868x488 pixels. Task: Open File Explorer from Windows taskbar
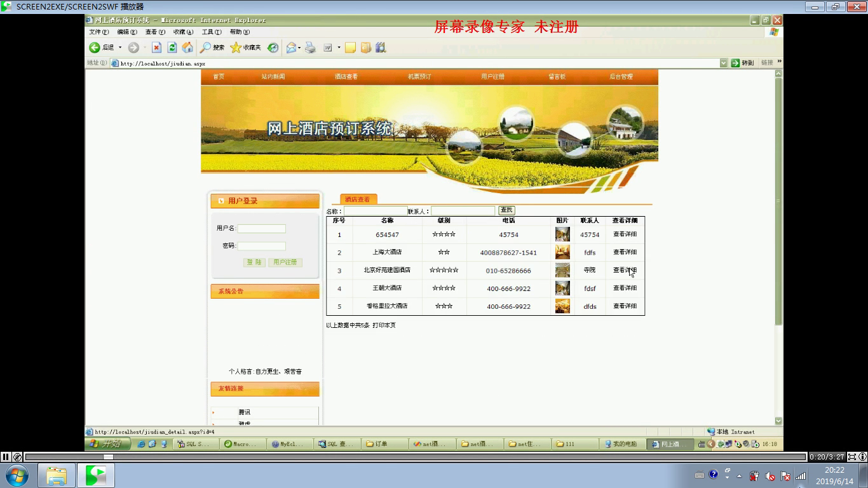[57, 475]
